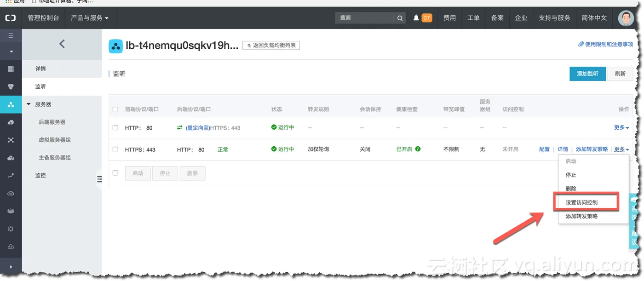
Task: Click the panel collapse handle beside 监控
Action: click(99, 179)
